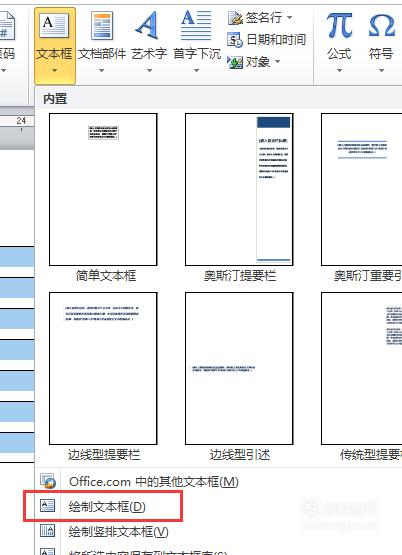Click the 边线型提要栏 caption text
402x555 pixels.
click(104, 455)
